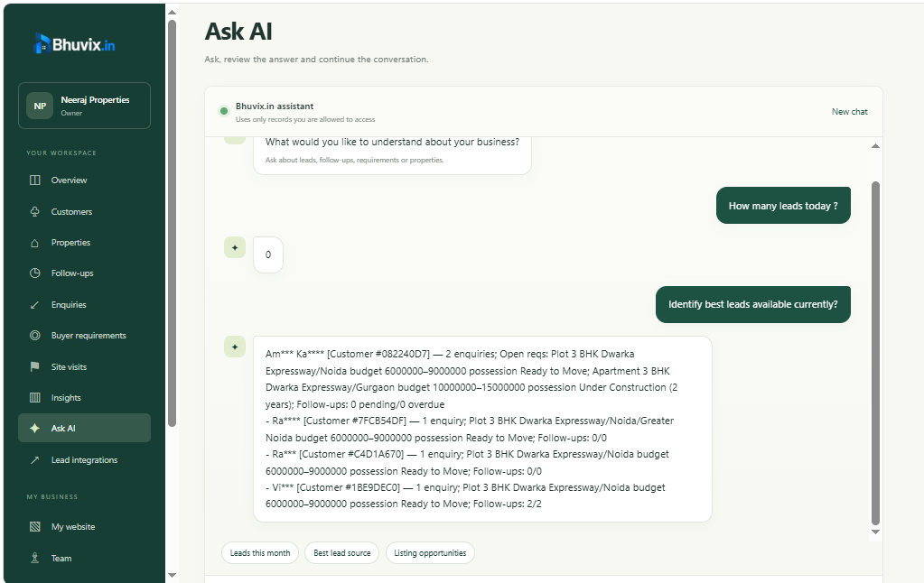Click the 'Best lead source' suggestion
The height and width of the screenshot is (583, 924).
[x=341, y=553]
